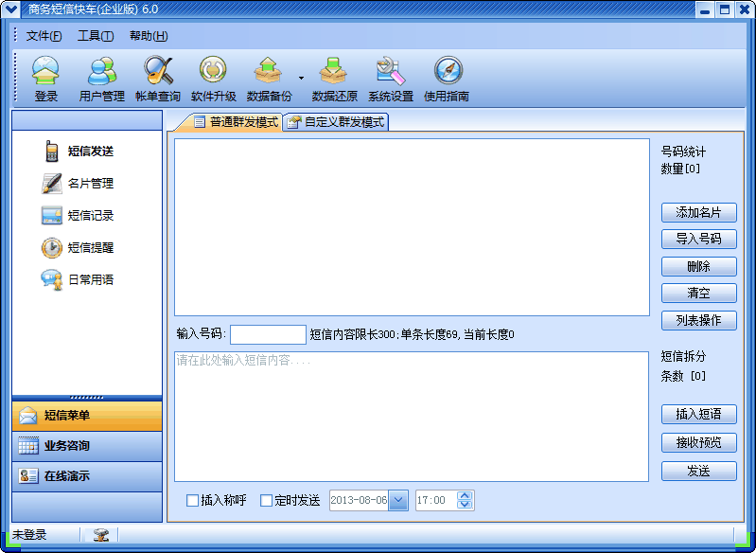This screenshot has width=756, height=553.
Task: Switch to 普通群发模式 tab
Action: pyautogui.click(x=237, y=122)
